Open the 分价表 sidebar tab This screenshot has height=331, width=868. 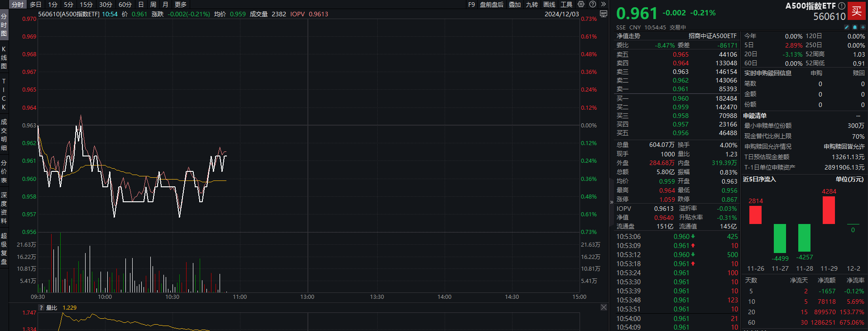(4, 171)
